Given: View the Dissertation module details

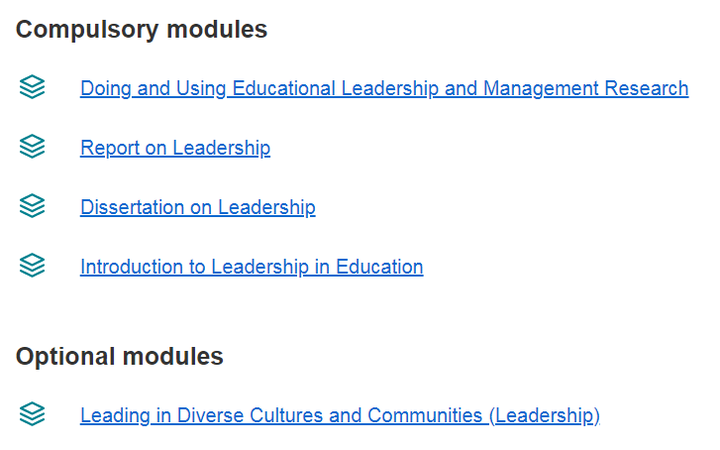Looking at the screenshot, I should click(x=198, y=208).
